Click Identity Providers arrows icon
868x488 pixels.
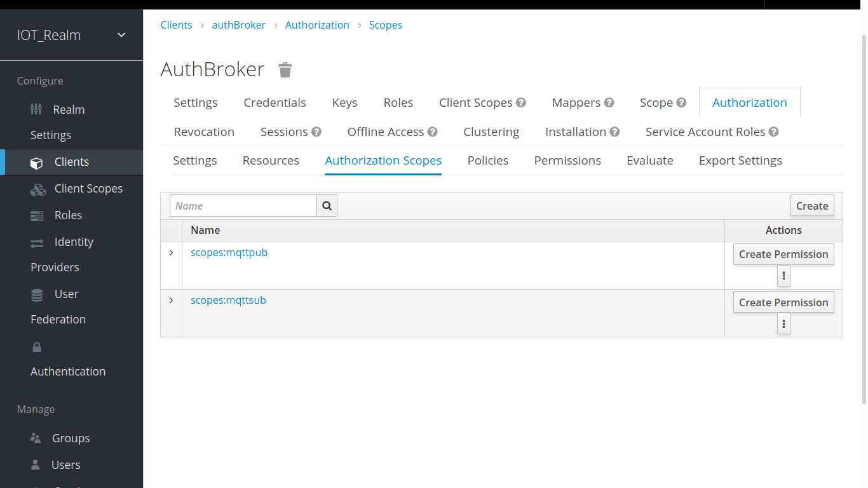tap(37, 243)
